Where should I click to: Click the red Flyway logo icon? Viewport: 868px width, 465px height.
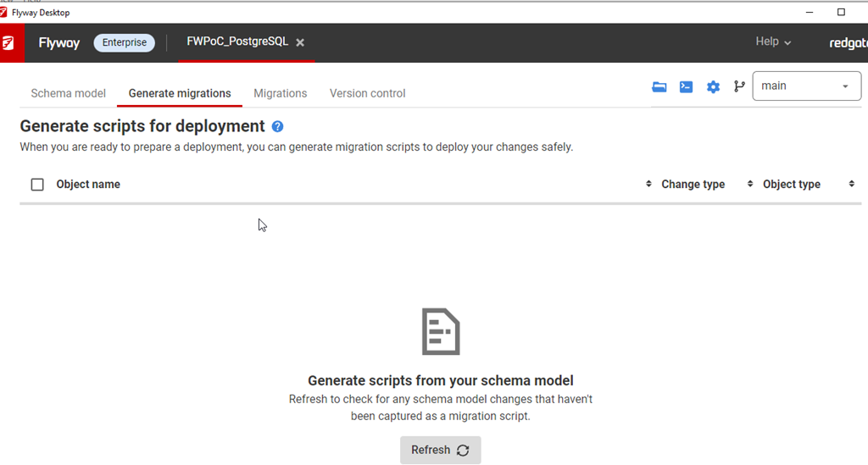[x=10, y=43]
